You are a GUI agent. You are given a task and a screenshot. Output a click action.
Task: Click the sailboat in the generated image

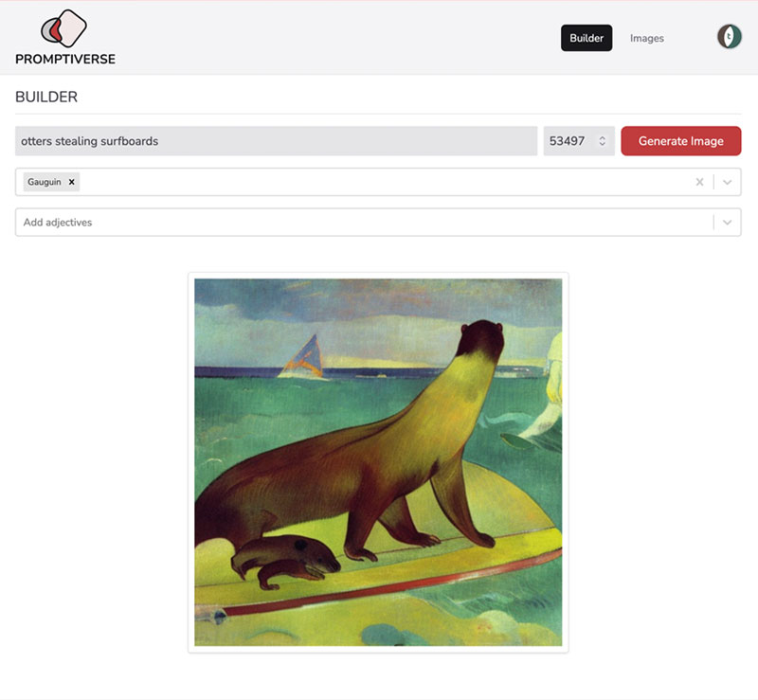coord(301,356)
